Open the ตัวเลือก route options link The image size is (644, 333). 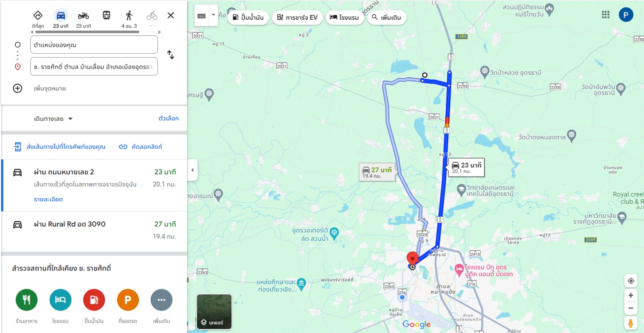(169, 118)
